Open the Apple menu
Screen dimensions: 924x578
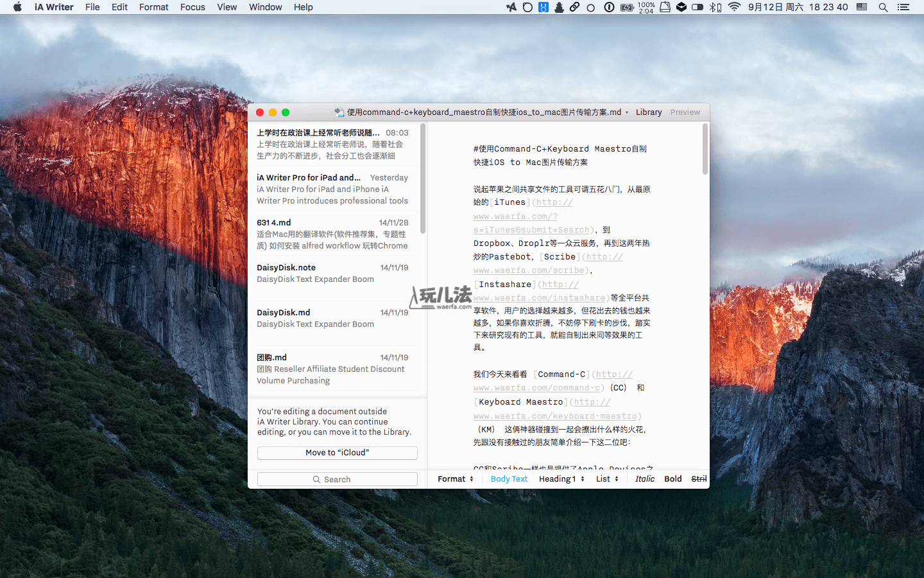[17, 7]
